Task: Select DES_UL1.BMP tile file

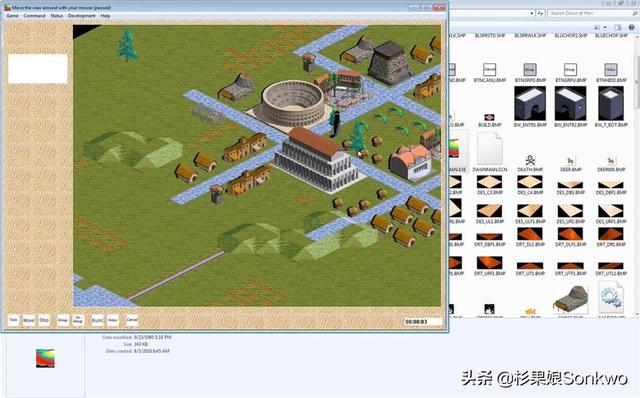Action: pyautogui.click(x=489, y=214)
